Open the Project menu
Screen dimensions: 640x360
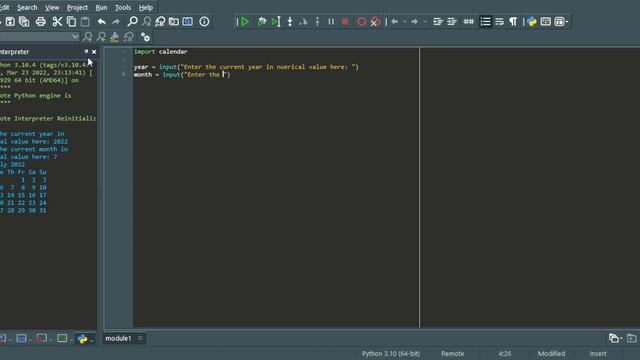[x=77, y=7]
